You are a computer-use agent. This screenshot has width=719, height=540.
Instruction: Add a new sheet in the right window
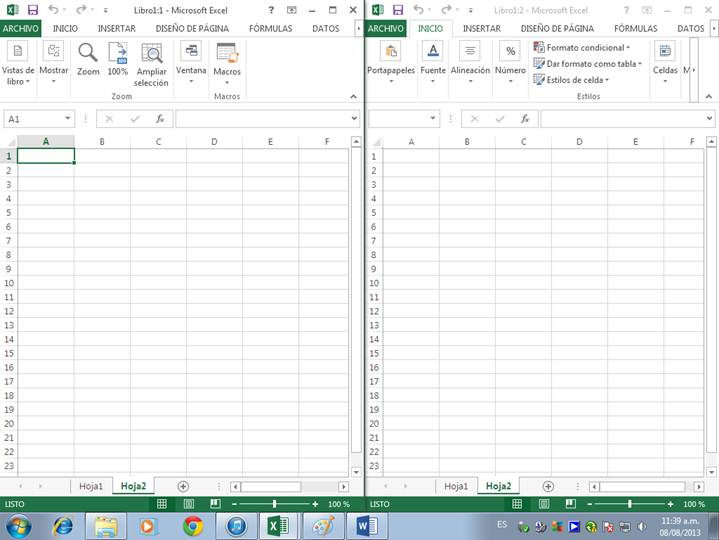548,486
